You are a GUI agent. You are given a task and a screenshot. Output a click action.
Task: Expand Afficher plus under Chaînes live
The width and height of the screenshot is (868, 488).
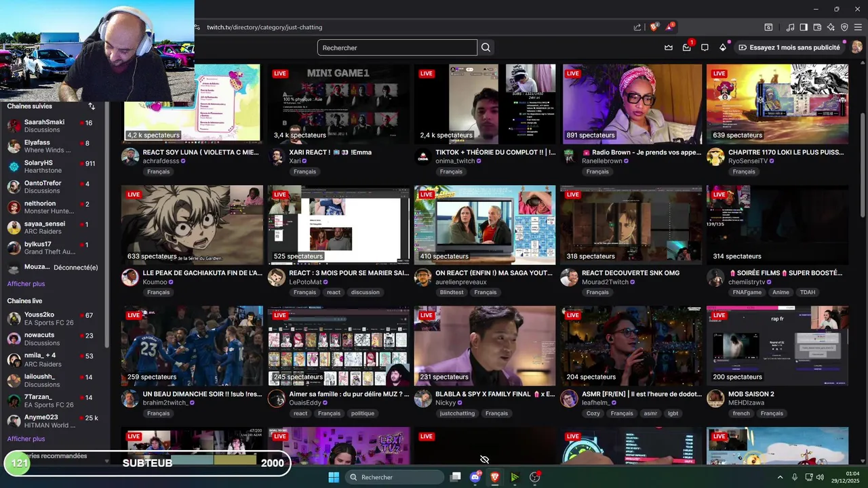pos(26,439)
